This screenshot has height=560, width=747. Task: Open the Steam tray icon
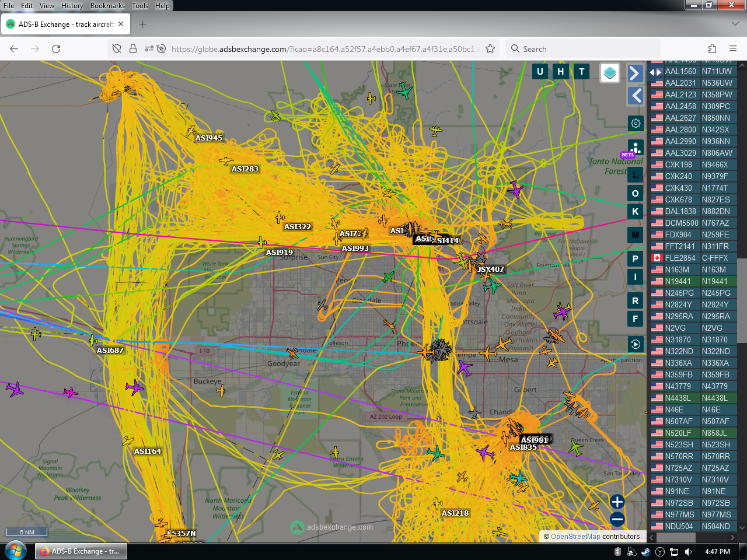[645, 552]
